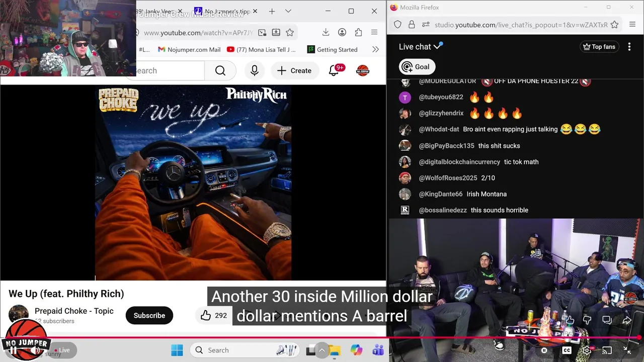Screen dimensions: 644x362
Task: Toggle closed captions with the CC button
Action: pyautogui.click(x=567, y=350)
